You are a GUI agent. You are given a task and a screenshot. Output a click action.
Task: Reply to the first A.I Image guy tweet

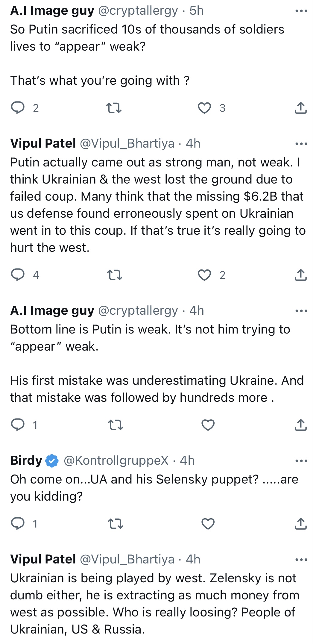(x=18, y=108)
